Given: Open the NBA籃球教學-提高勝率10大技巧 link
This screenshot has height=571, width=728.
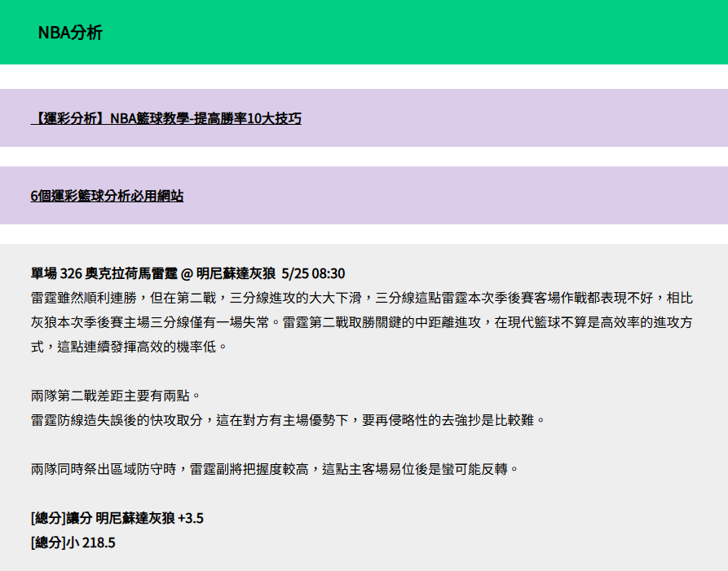Looking at the screenshot, I should (165, 118).
